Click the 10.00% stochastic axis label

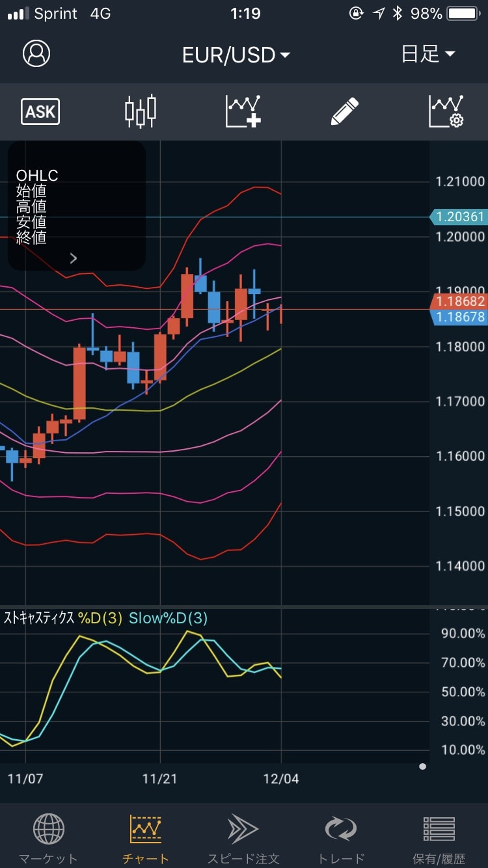(463, 750)
